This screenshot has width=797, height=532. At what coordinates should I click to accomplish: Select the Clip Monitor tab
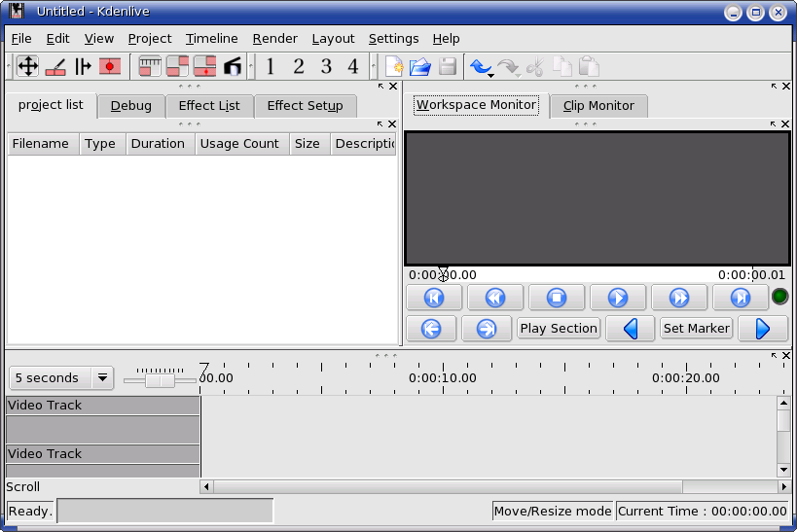(x=598, y=106)
